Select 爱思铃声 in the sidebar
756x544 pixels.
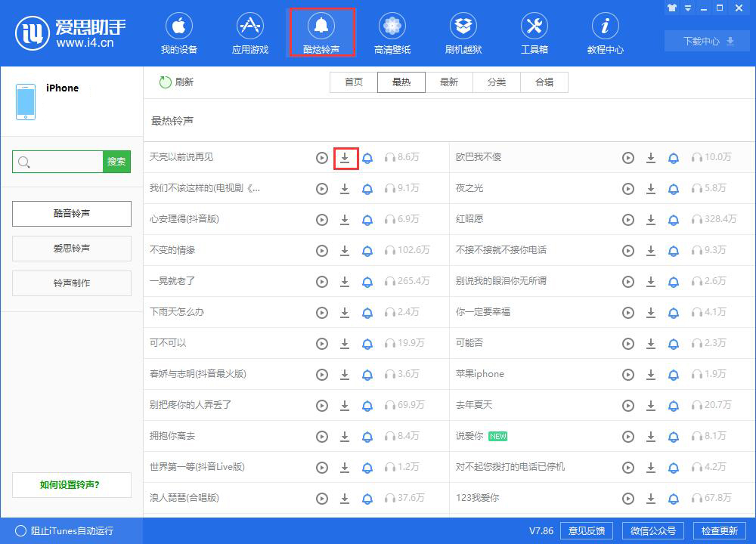tap(72, 249)
